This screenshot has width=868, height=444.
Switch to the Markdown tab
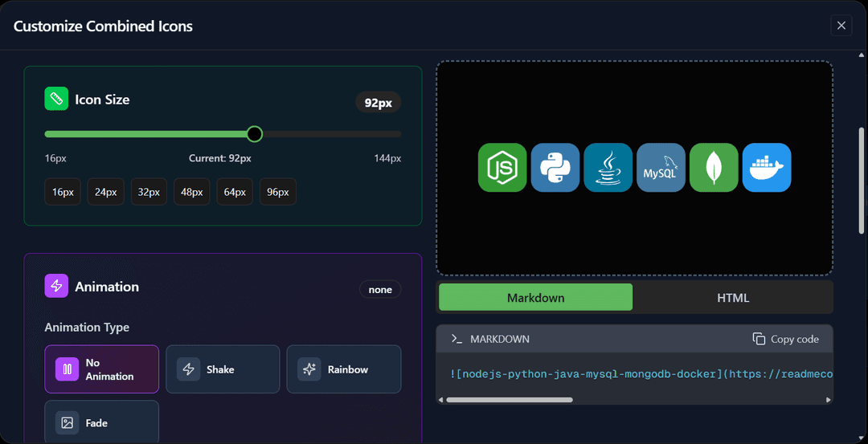536,298
